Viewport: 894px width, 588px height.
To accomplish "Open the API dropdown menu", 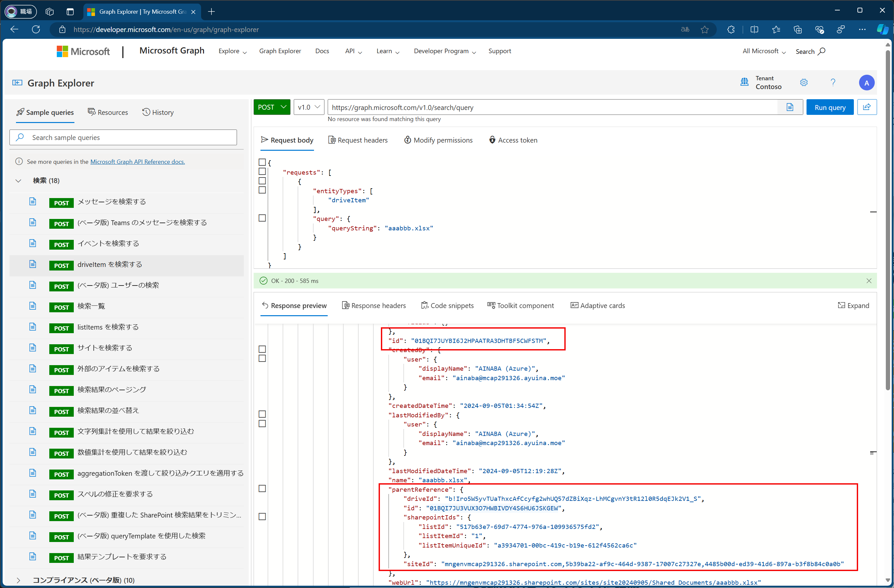I will [x=353, y=51].
